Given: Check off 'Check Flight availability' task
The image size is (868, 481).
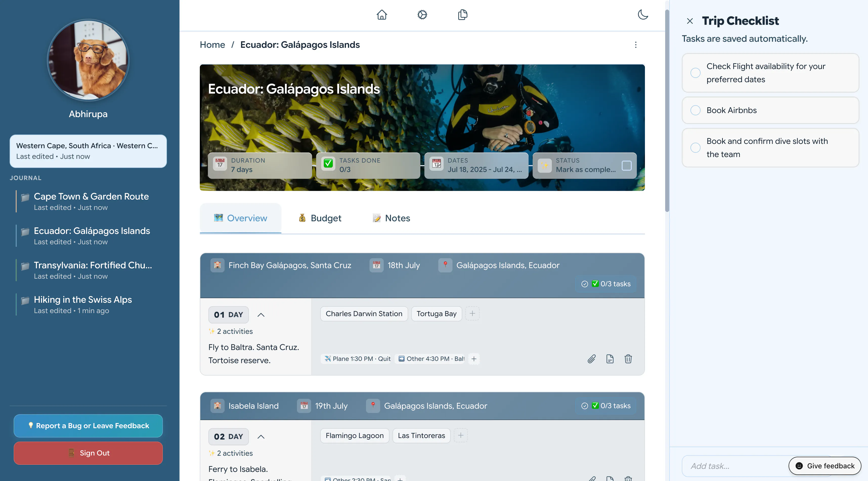Looking at the screenshot, I should pyautogui.click(x=696, y=73).
